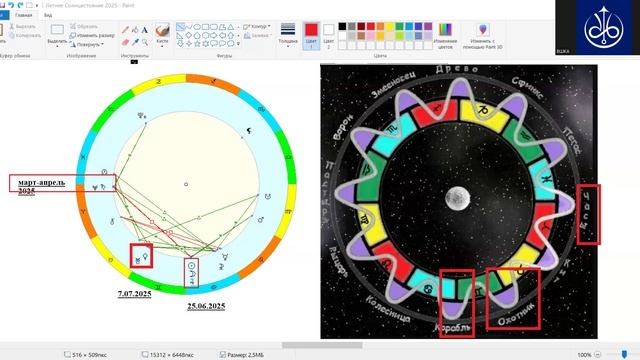
Task: Click the 15312 × 6448пкс image size readout
Action: (x=168, y=355)
